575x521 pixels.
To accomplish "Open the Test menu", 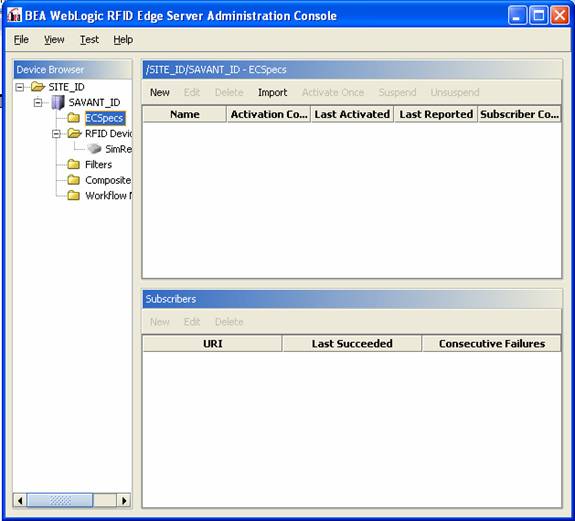I will pyautogui.click(x=89, y=40).
